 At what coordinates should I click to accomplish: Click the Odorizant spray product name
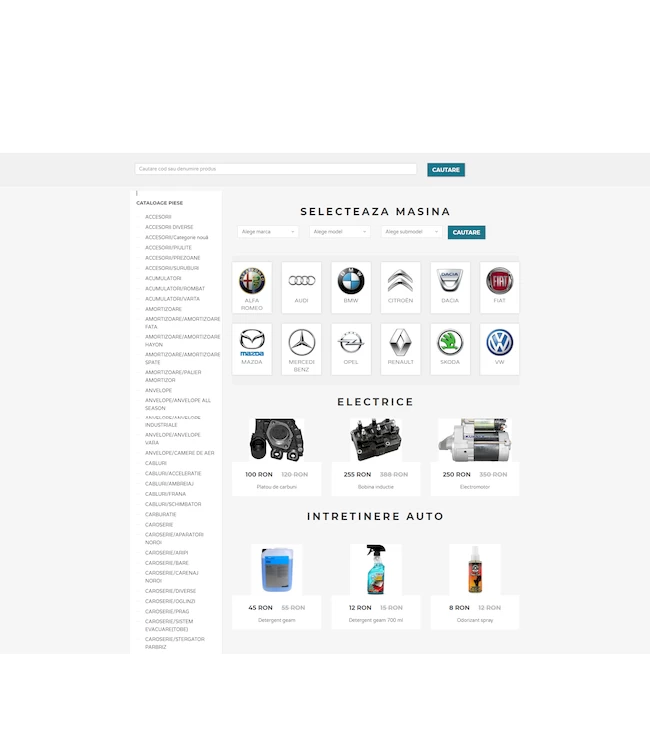475,620
